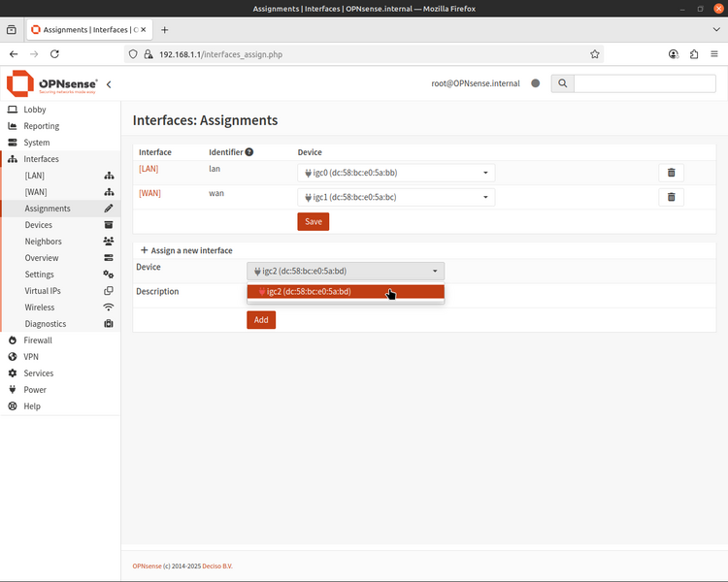Image resolution: width=728 pixels, height=582 pixels.
Task: Open the Deciso B.V. footer link
Action: click(x=217, y=566)
